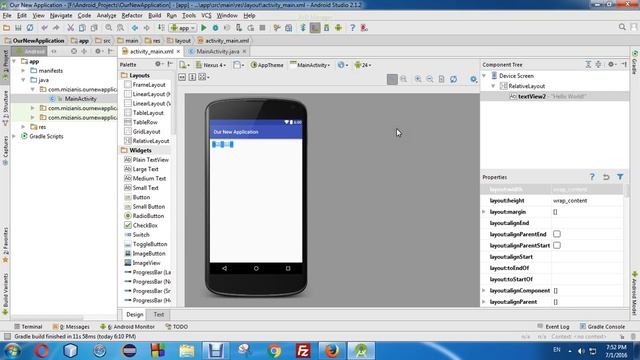Screen dimensions: 640x360
Task: Click the Redo arrow toolbar icon
Action: click(56, 28)
